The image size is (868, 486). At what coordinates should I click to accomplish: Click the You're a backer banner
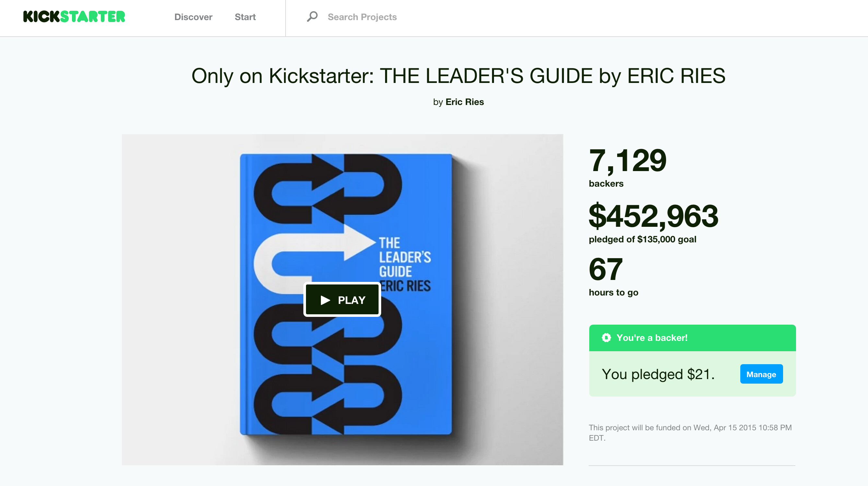click(x=692, y=338)
